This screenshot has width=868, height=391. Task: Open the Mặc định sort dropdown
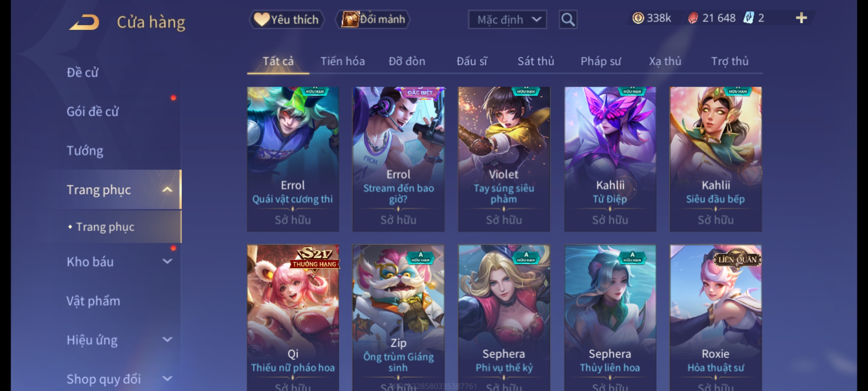click(507, 20)
